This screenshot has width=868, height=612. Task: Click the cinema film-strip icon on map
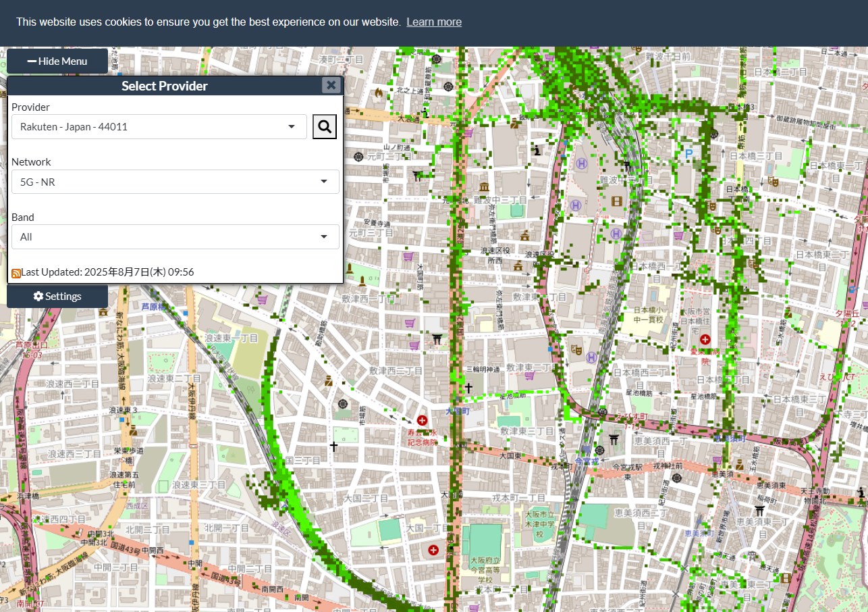click(x=616, y=201)
